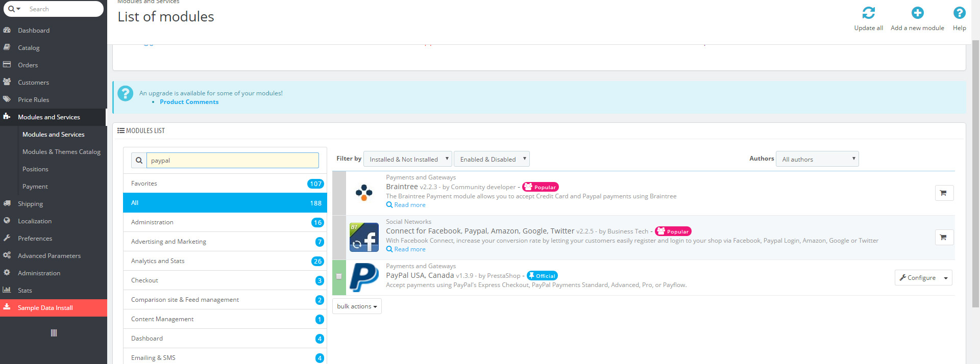Screen dimensions: 980x364
Task: Tick the PayPal USA, Canada module checkbox
Action: (x=339, y=276)
